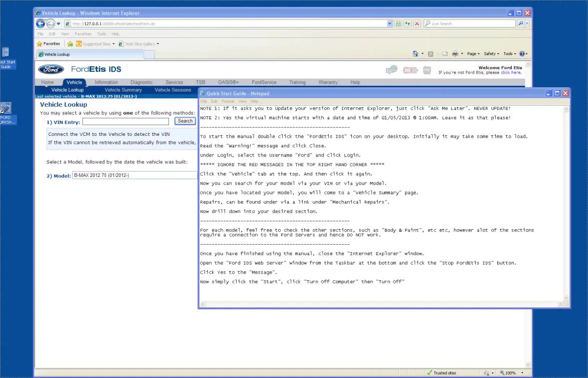Image resolution: width=588 pixels, height=378 pixels.
Task: Click the RSS feeds icon in command bar
Action: tap(431, 54)
